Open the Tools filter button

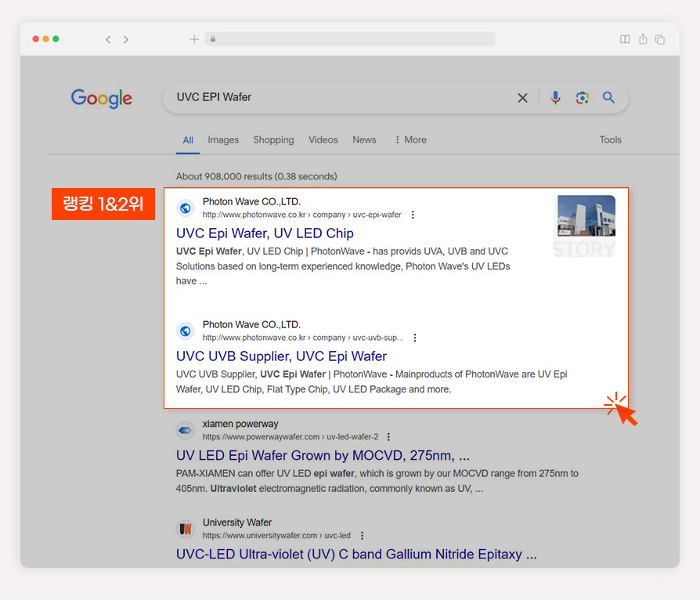(x=610, y=140)
